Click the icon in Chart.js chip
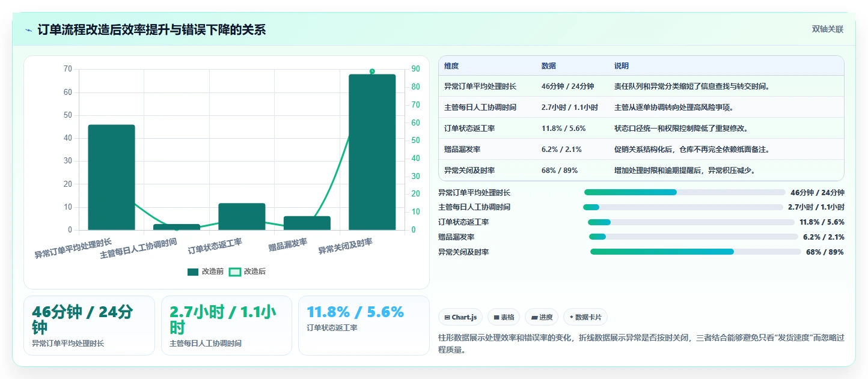 click(447, 317)
